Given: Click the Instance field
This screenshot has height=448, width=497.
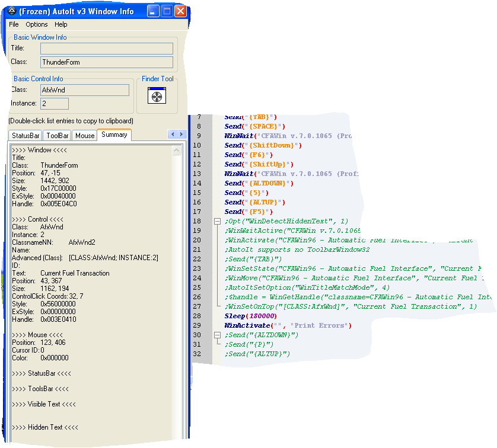Looking at the screenshot, I should click(55, 104).
